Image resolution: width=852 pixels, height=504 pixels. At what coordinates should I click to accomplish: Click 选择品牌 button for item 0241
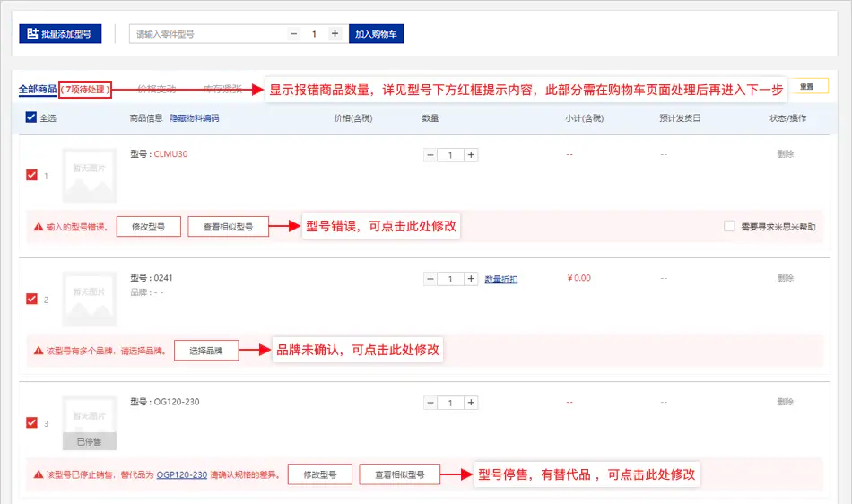206,351
